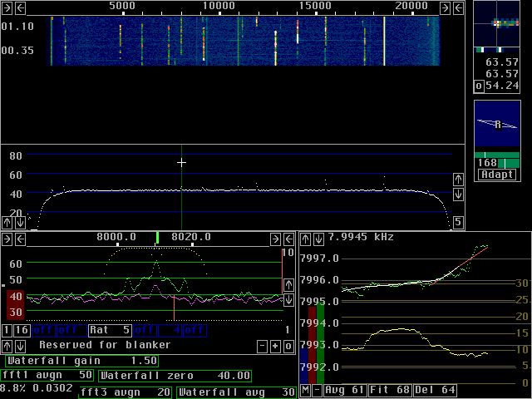532x399 pixels.
Task: Toggle the 'M' box in the AFC graph
Action: click(305, 390)
